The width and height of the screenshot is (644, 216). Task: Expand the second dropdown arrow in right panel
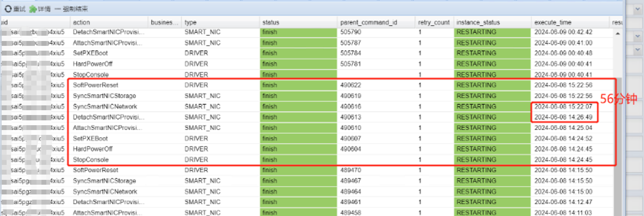638,36
